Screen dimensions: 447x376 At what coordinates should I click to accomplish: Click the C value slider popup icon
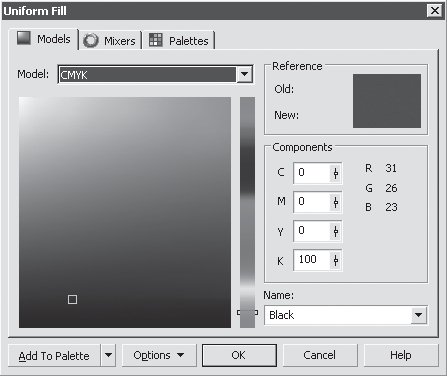pyautogui.click(x=336, y=173)
